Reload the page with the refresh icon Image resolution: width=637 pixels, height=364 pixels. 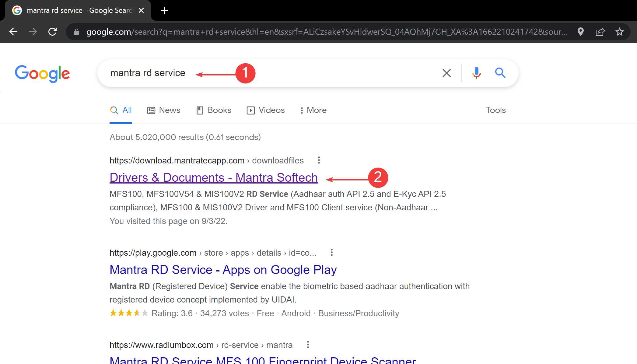point(53,32)
